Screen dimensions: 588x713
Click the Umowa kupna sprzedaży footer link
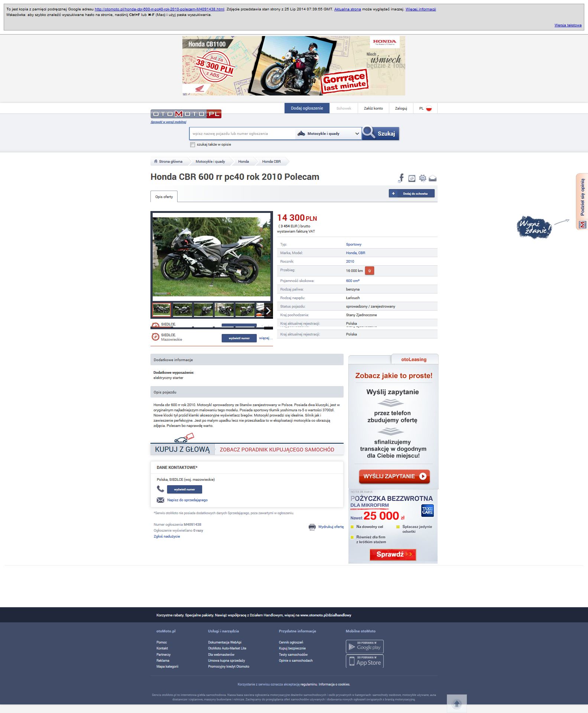coord(227,661)
